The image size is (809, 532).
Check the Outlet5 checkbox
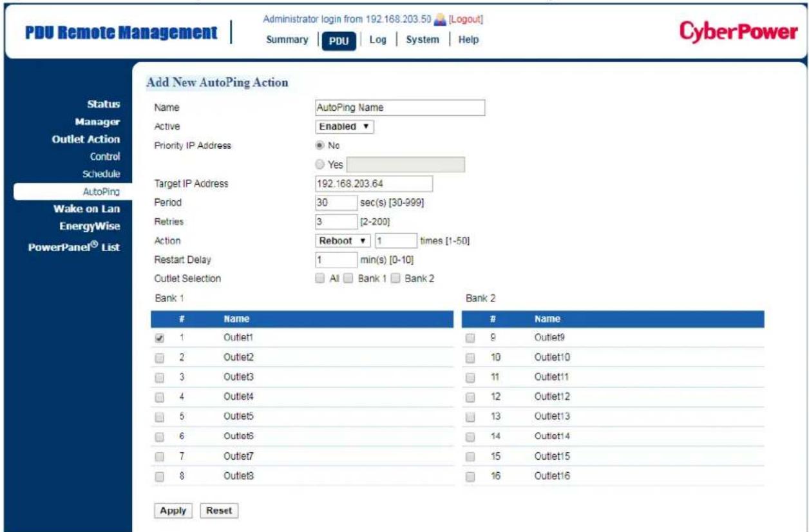coord(160,417)
